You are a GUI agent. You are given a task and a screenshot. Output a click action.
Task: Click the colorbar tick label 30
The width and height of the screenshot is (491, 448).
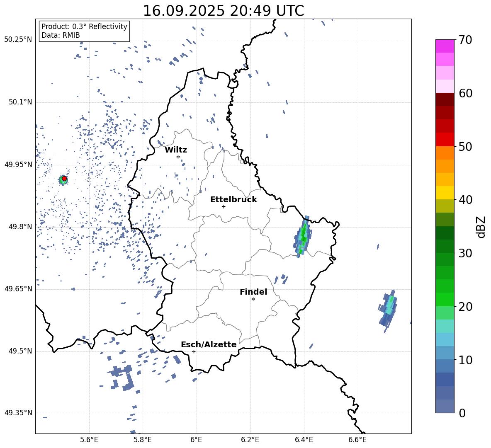click(x=465, y=253)
